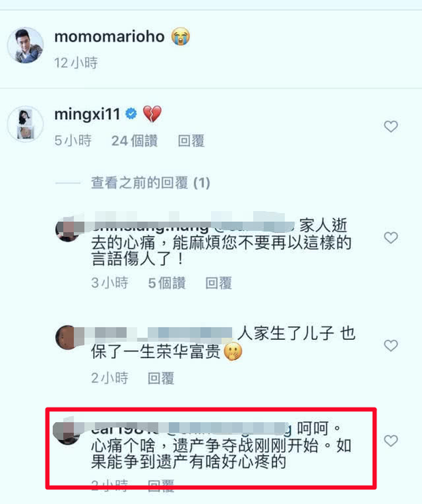
Task: Open momomarioho username link
Action: point(110,36)
